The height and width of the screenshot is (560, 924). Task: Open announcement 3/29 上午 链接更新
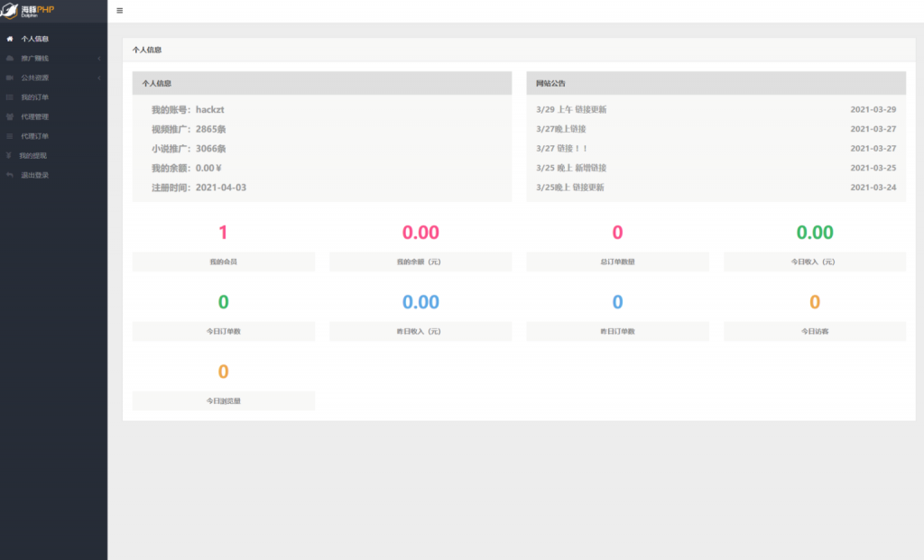pos(571,109)
